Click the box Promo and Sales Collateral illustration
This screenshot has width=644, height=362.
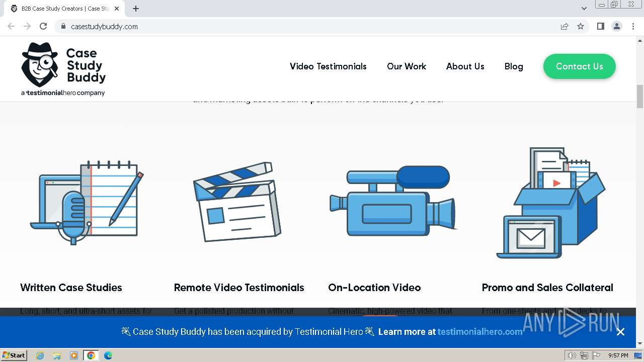point(551,203)
